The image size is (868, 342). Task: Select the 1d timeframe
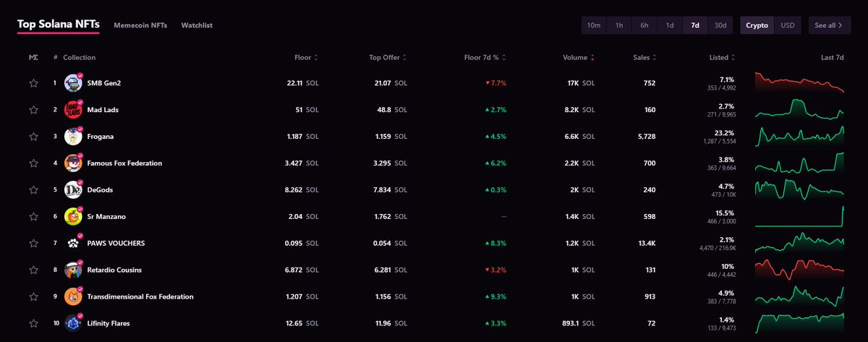(x=670, y=25)
